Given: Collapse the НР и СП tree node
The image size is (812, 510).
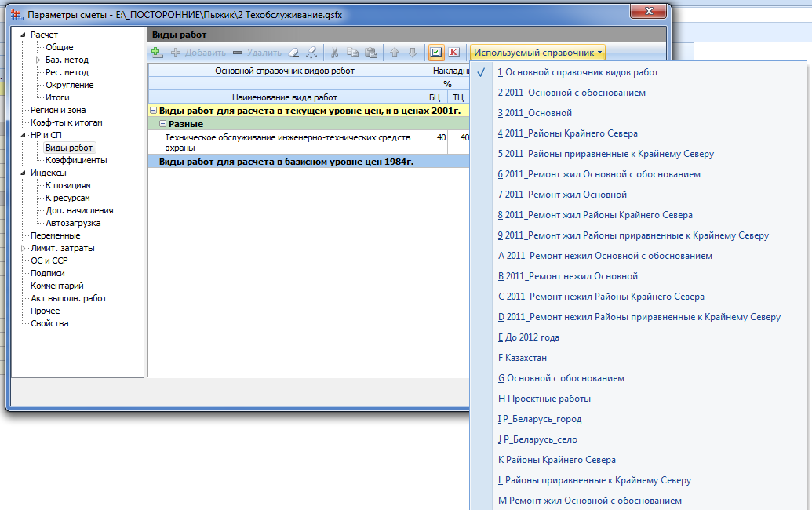Looking at the screenshot, I should (23, 135).
